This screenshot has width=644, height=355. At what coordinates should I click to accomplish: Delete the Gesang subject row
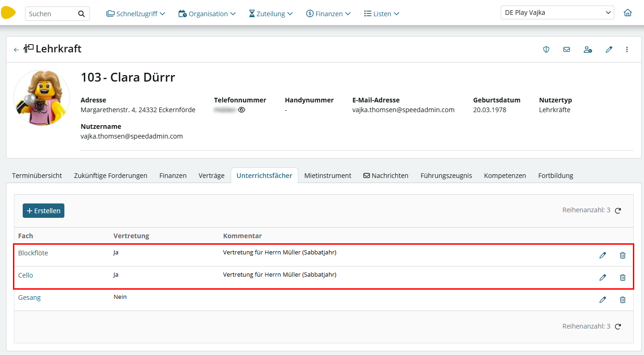[623, 300]
